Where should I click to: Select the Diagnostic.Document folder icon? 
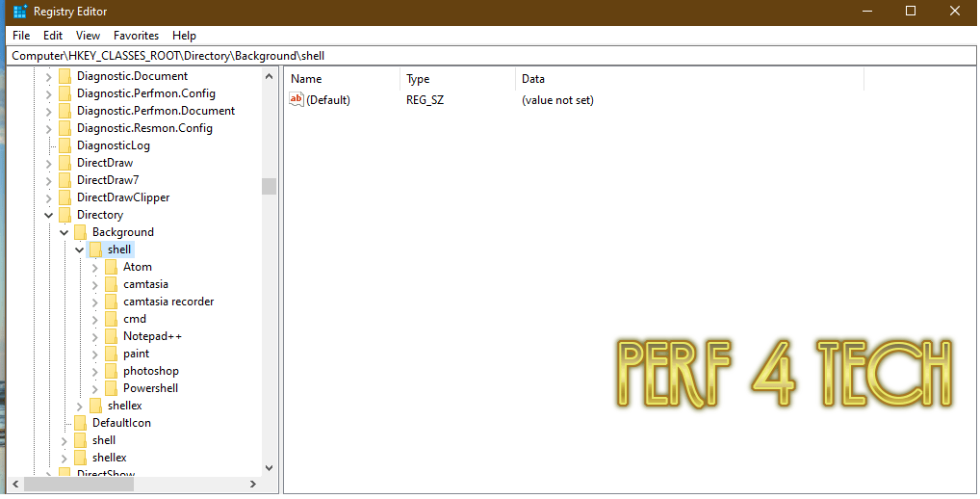point(65,76)
